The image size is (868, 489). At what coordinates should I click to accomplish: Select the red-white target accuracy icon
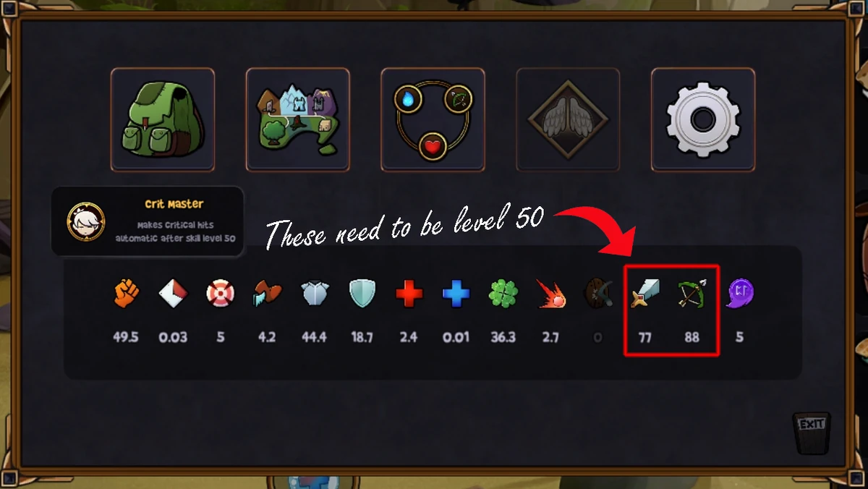point(220,294)
